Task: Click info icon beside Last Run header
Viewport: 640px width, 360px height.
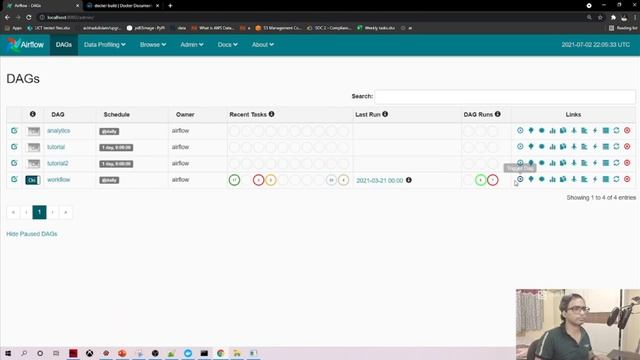Action: (385, 114)
